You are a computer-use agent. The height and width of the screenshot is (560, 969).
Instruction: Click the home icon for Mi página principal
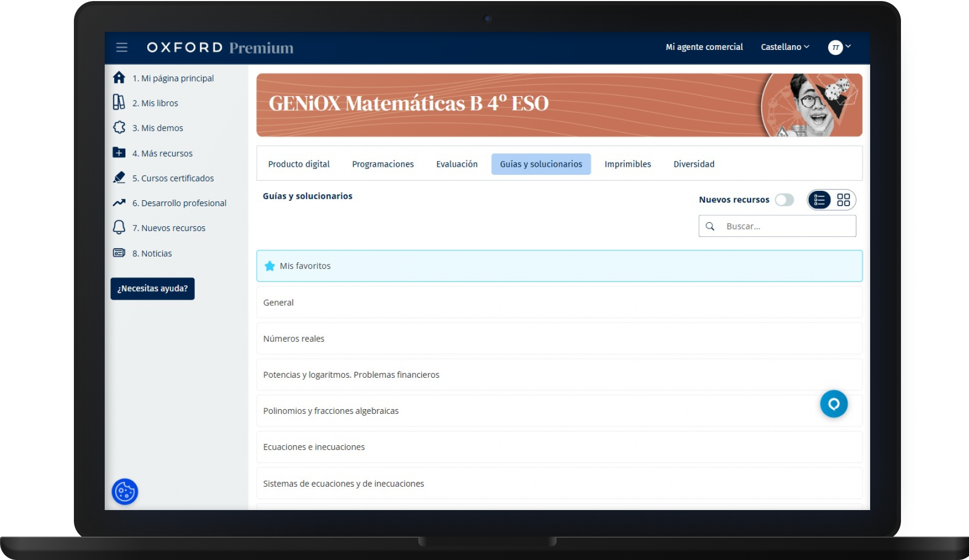pos(119,78)
